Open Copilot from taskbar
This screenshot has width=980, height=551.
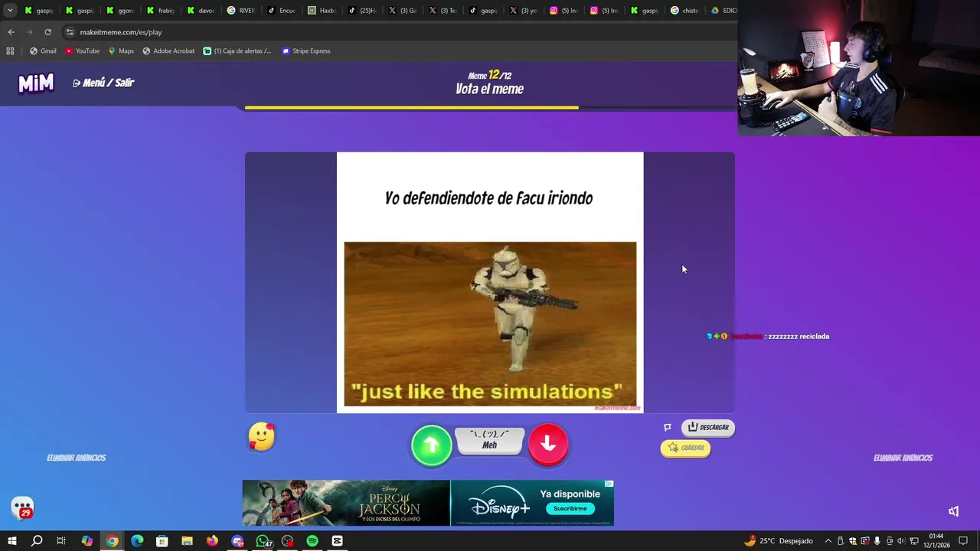(x=87, y=541)
